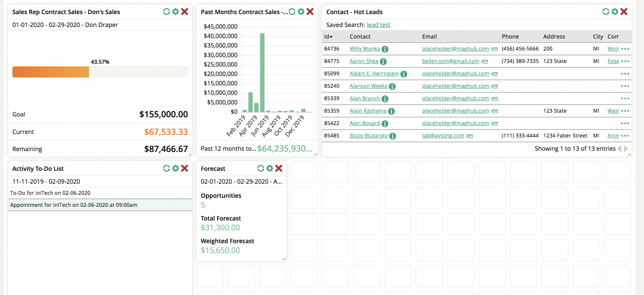Sort Hot Leads table by Id column

coord(328,36)
